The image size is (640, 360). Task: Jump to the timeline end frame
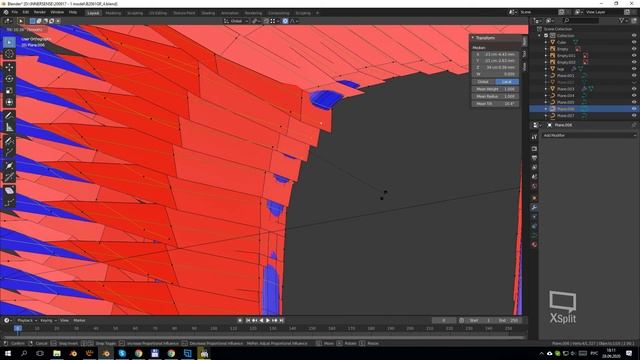point(281,320)
